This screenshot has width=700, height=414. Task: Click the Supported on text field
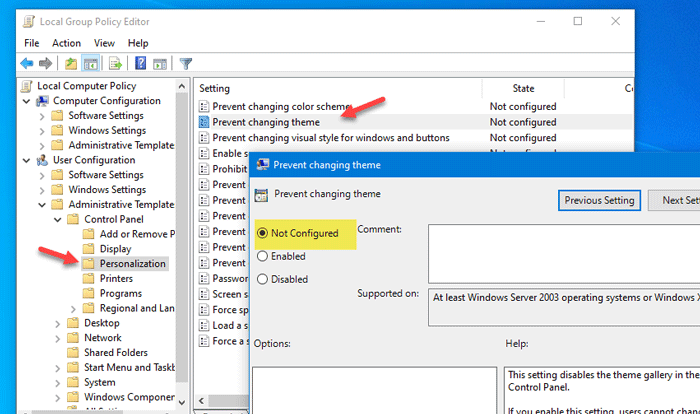(x=564, y=307)
